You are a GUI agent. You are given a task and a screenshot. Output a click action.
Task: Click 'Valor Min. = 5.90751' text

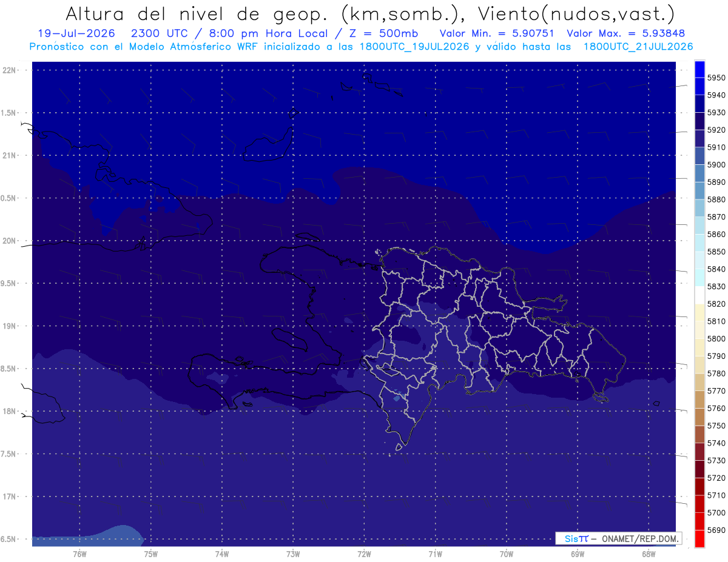(x=497, y=33)
